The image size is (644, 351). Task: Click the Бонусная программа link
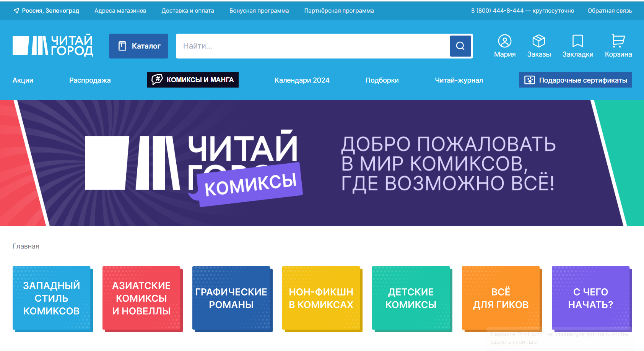(259, 11)
